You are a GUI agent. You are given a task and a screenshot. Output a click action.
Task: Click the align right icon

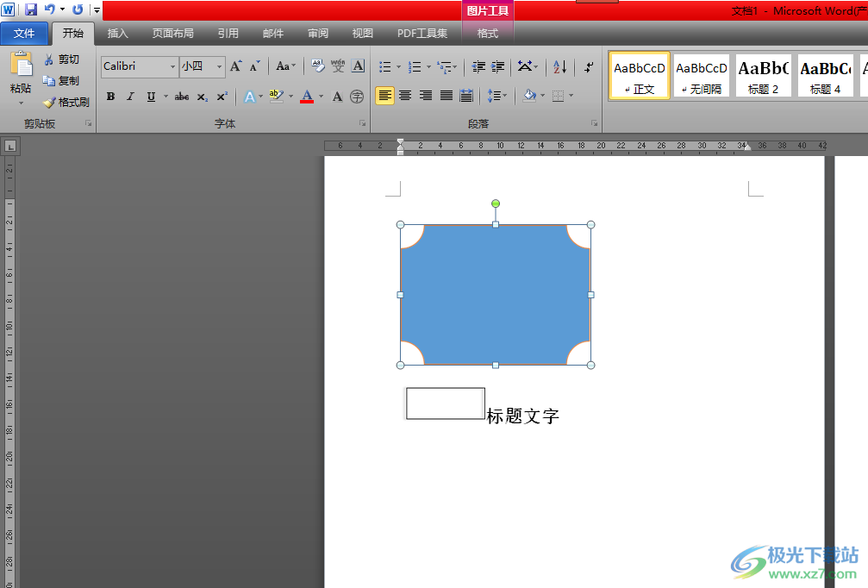click(426, 96)
